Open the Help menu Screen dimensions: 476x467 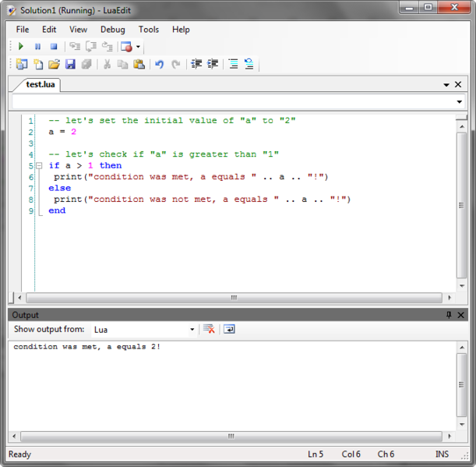[x=181, y=30]
